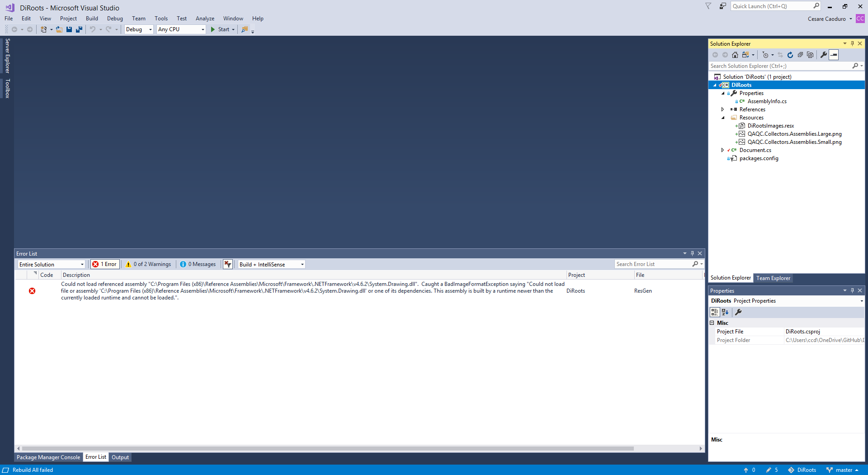This screenshot has height=475, width=868.
Task: Expand the Document.cs node
Action: click(x=723, y=150)
